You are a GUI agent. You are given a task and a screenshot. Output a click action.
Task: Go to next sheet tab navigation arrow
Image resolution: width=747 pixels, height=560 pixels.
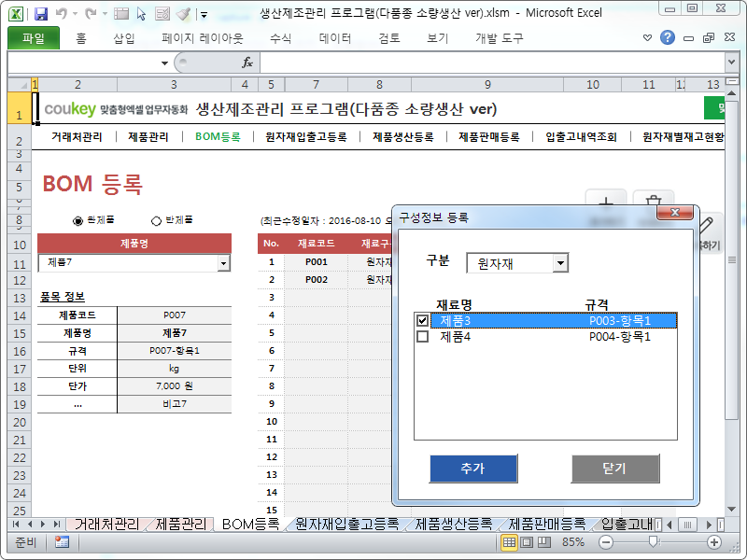43,525
